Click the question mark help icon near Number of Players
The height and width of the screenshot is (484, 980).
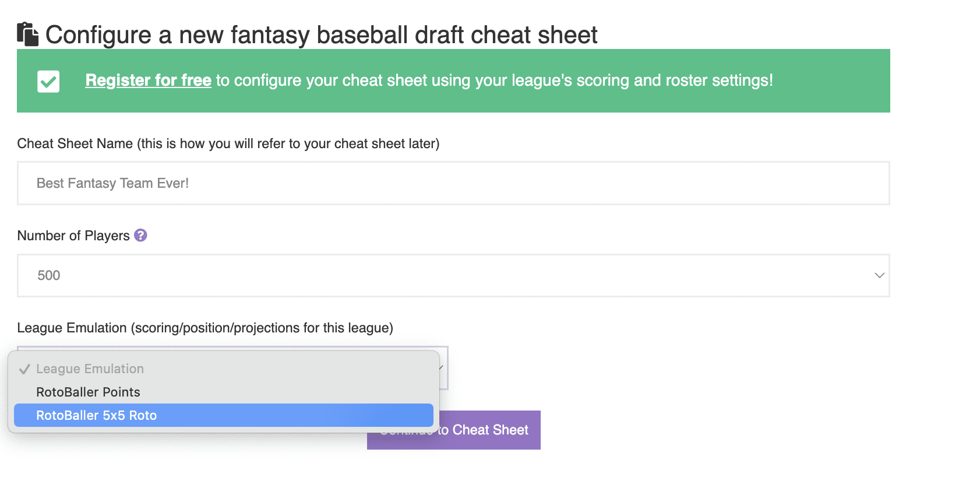click(140, 235)
